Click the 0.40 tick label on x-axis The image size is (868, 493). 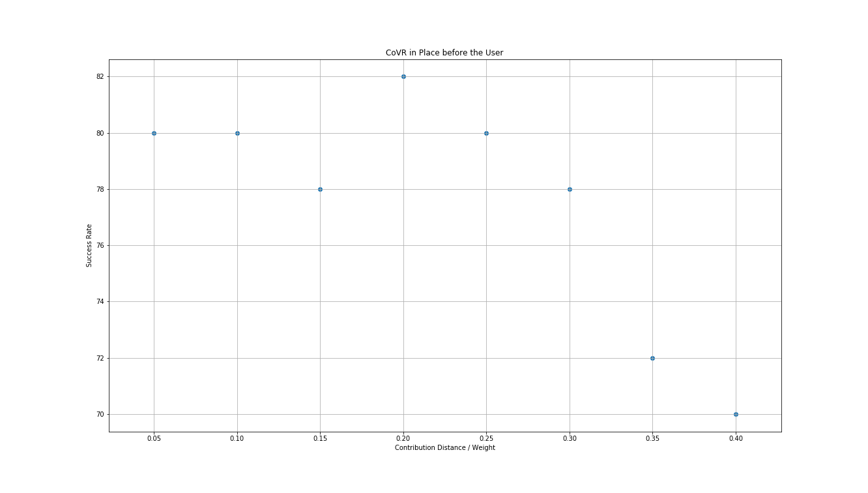click(x=736, y=439)
